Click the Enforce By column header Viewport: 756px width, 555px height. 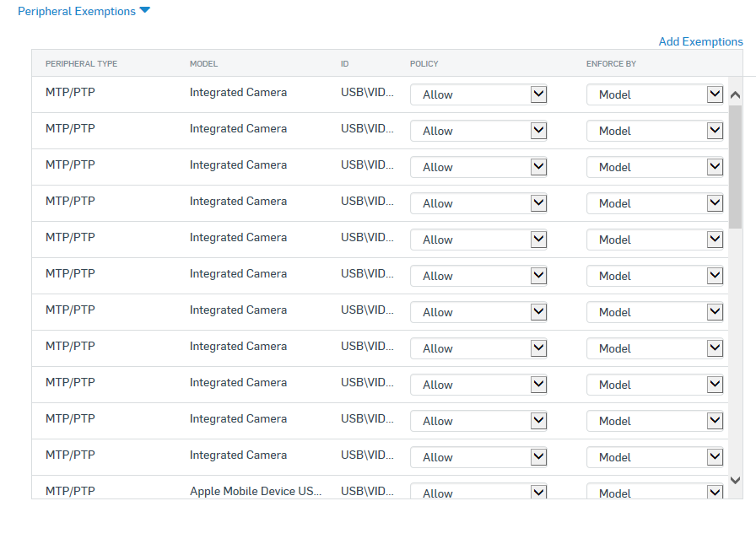[x=611, y=63]
